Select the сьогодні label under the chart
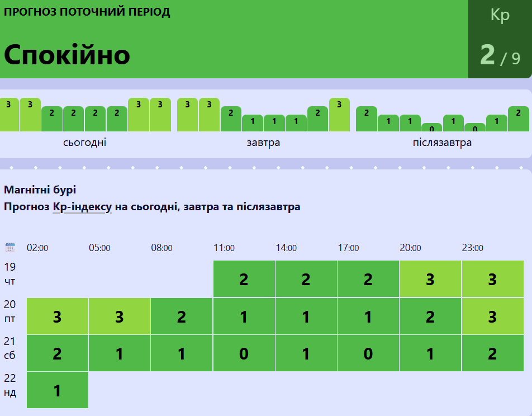The width and height of the screenshot is (532, 416). pyautogui.click(x=85, y=143)
